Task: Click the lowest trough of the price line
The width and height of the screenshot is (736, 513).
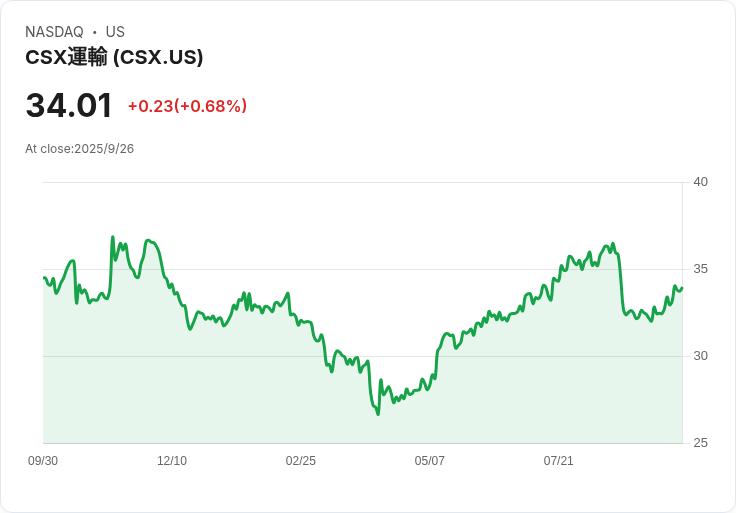Action: (x=378, y=414)
